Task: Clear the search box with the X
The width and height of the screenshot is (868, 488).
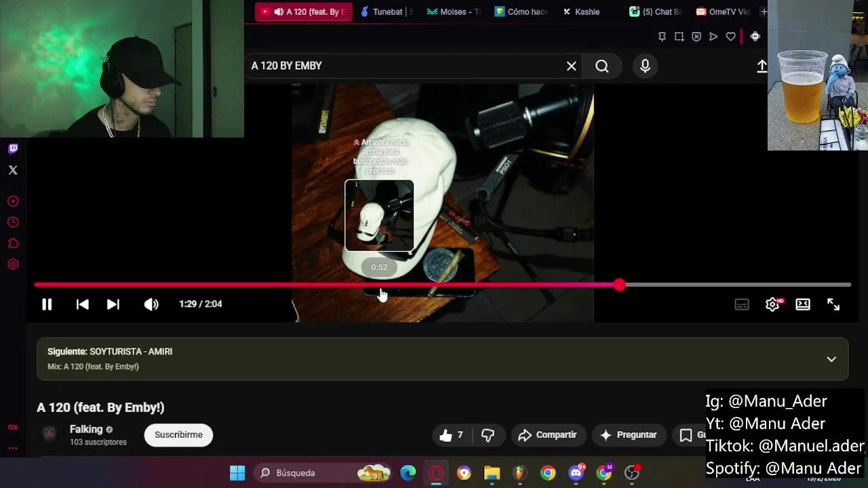Action: point(572,66)
